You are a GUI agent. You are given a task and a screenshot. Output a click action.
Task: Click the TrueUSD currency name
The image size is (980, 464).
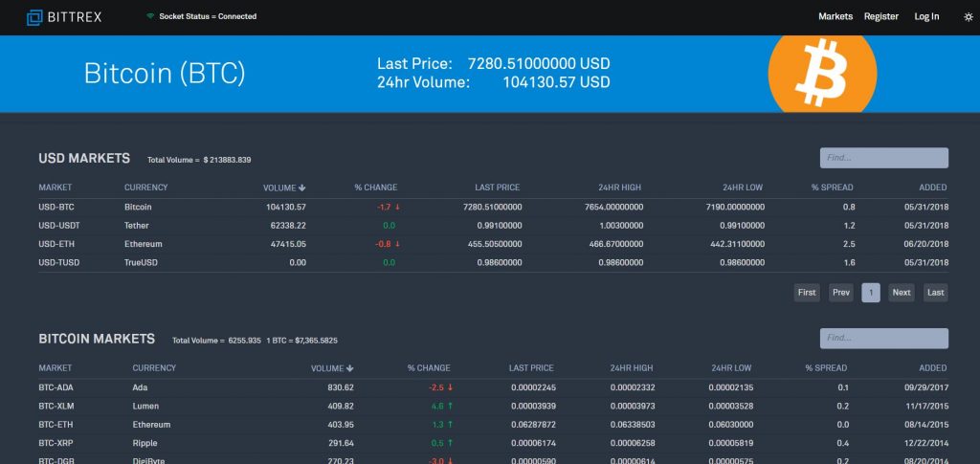pos(142,263)
